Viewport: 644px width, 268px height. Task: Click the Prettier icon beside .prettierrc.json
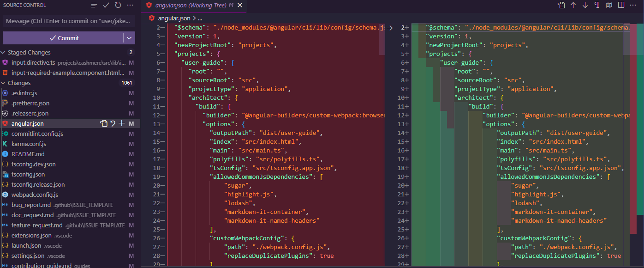point(5,103)
